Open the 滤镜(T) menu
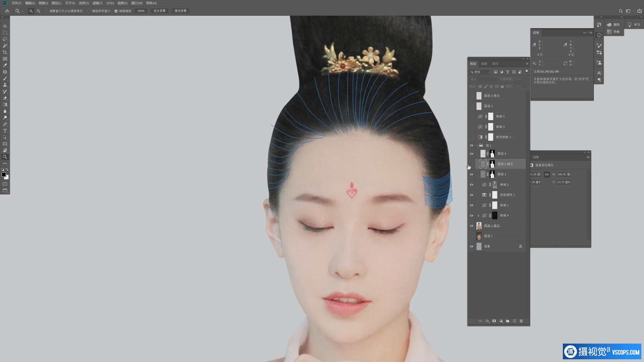Image resolution: width=644 pixels, height=362 pixels. click(x=97, y=3)
